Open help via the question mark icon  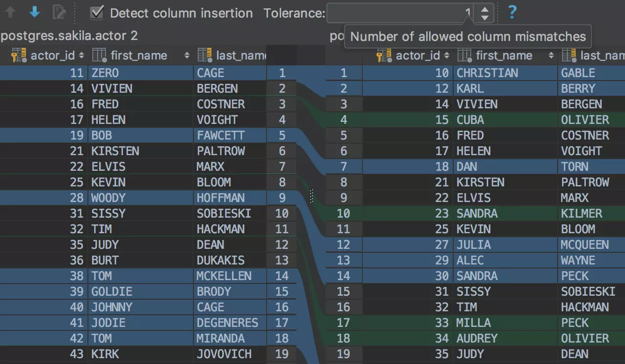coord(512,12)
